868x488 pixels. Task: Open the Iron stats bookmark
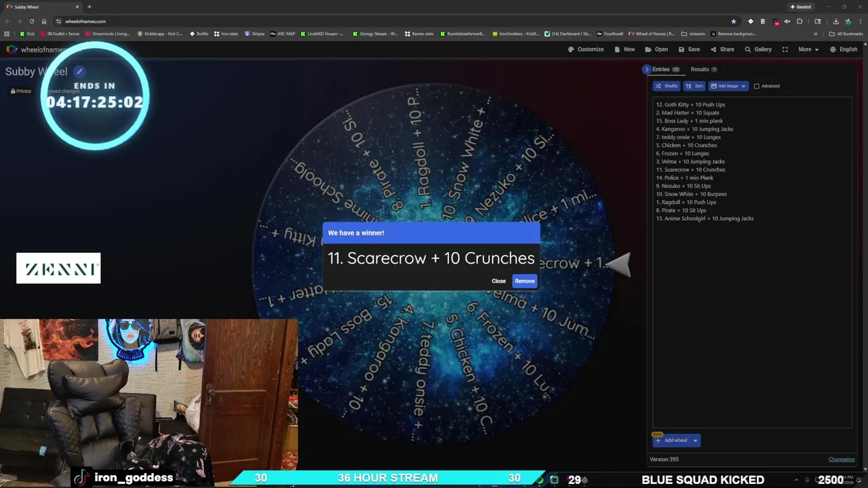pos(226,33)
